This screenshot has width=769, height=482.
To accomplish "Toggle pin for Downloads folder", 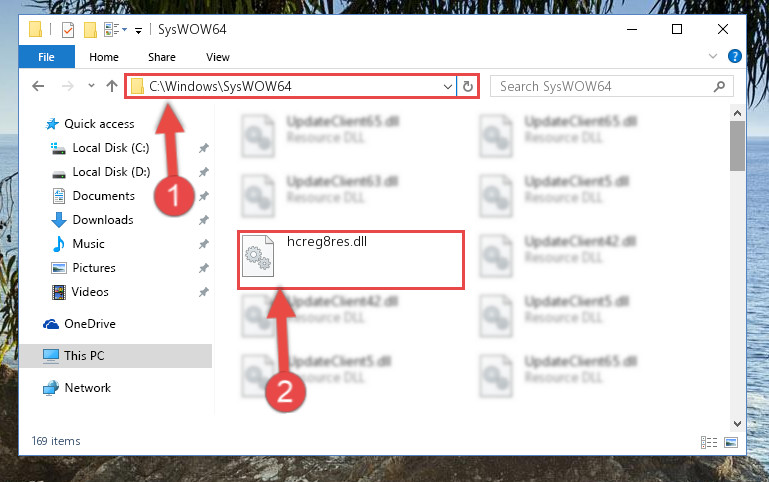I will (x=204, y=220).
